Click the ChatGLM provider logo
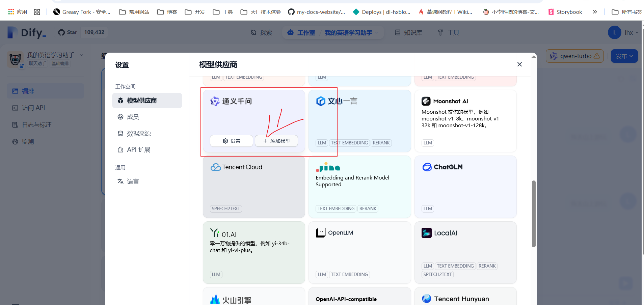644x305 pixels. (x=442, y=167)
